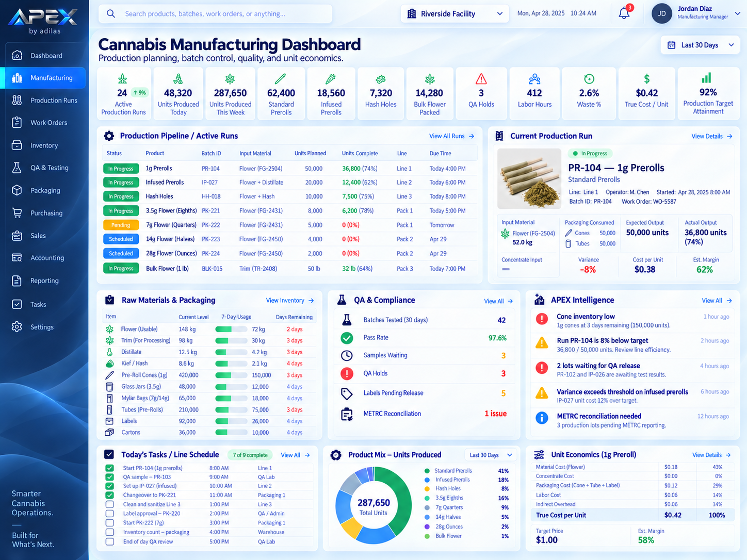Click the METRC Reconciliation clipboard icon

(347, 414)
